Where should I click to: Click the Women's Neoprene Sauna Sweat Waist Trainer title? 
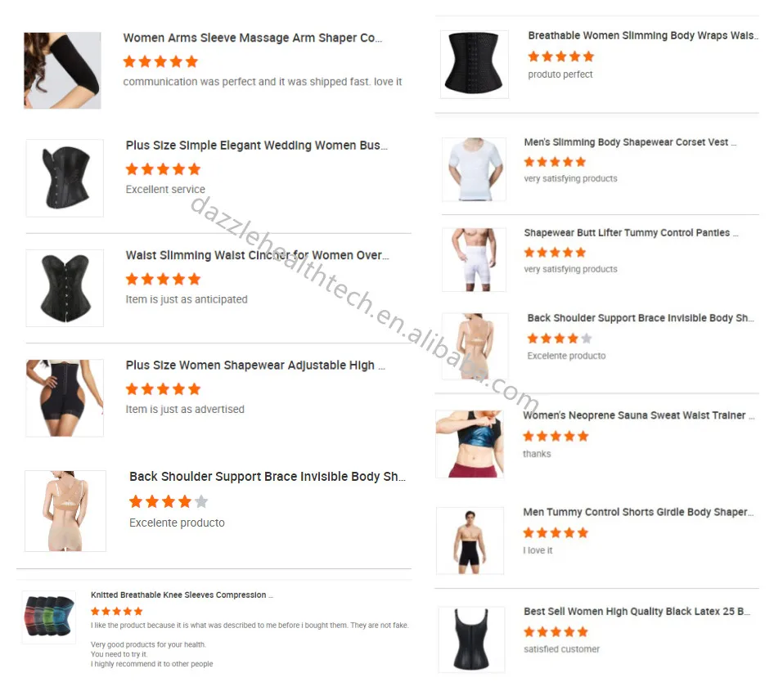tap(638, 415)
